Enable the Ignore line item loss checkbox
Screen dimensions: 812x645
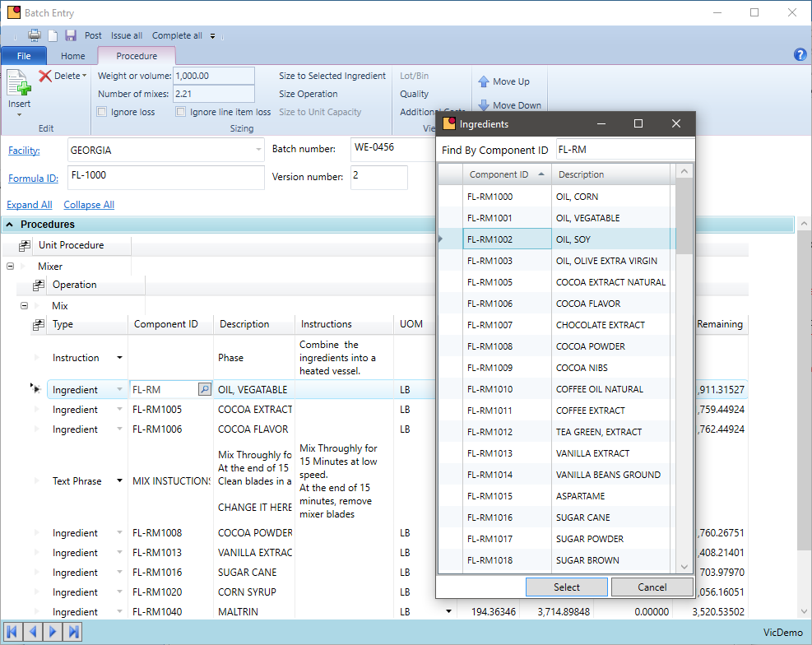click(x=180, y=112)
